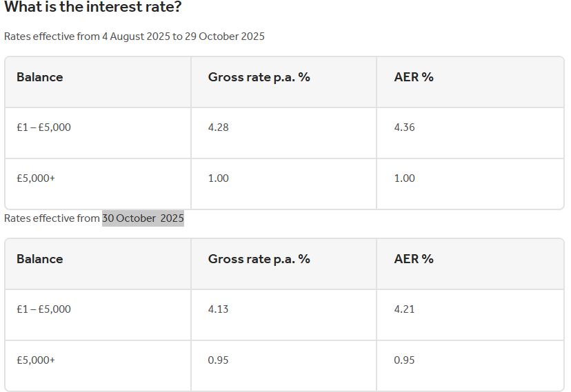Select the 4.21 AER cell
The height and width of the screenshot is (392, 571).
coord(470,315)
